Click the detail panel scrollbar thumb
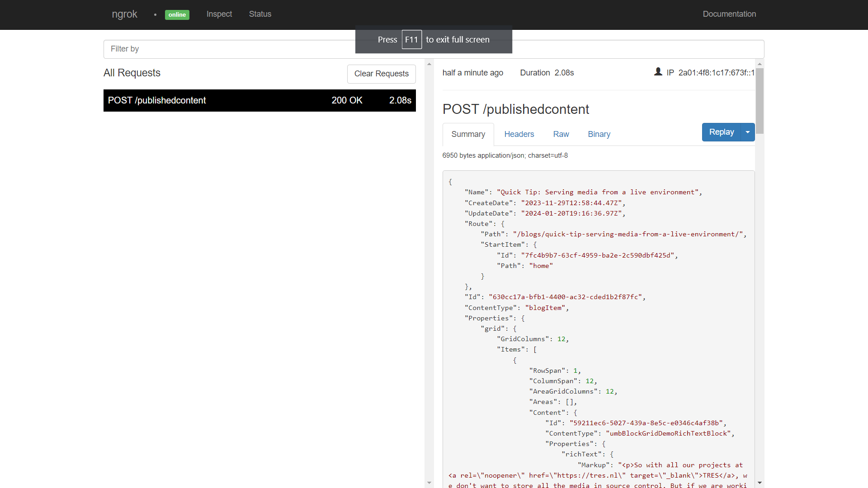Screen dimensions: 868x488 point(759,101)
